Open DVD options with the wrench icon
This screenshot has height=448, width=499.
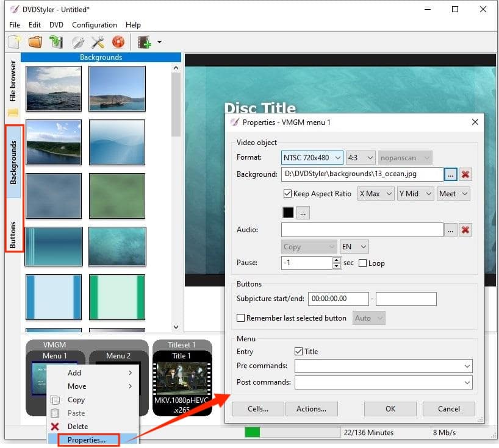(x=77, y=41)
